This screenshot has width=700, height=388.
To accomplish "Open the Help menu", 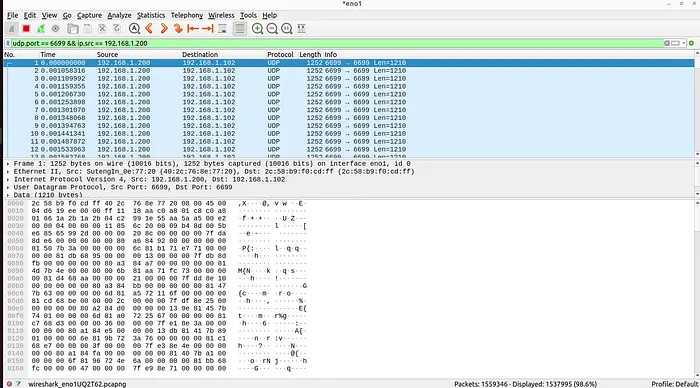I will (269, 15).
